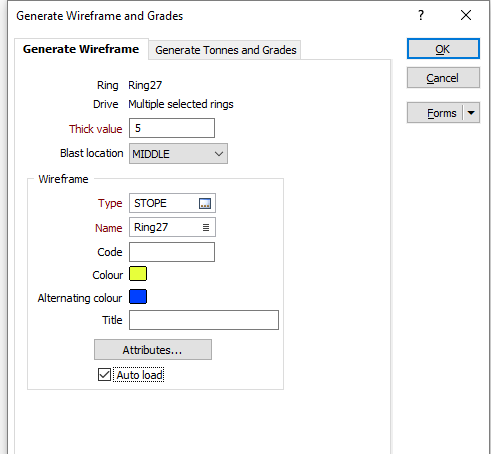Screen dimensions: 491x454
Task: Click the Cancel button
Action: click(443, 78)
